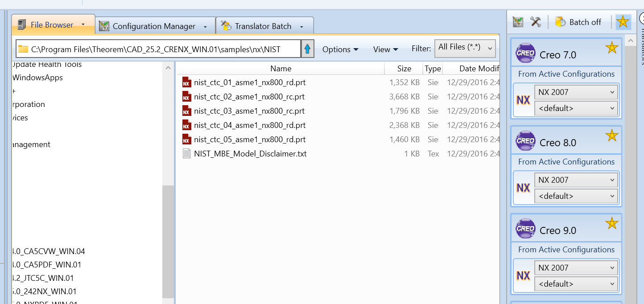Select the 242NX_WIN.01 folder in the tree
Screen dimensions: 644x304
44,292
